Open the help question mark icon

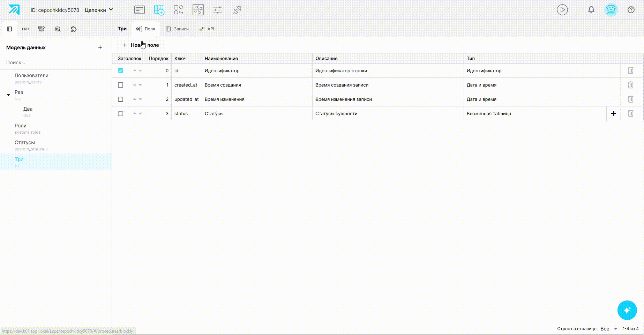(631, 10)
